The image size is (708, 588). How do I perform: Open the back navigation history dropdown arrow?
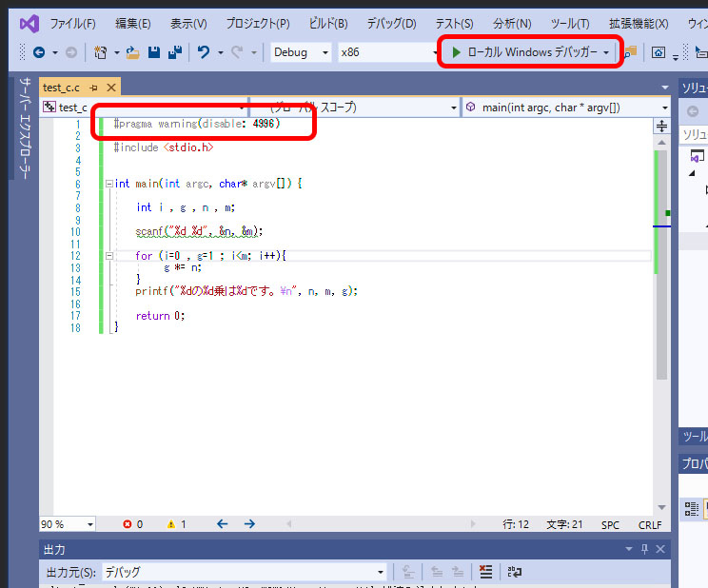pos(55,53)
